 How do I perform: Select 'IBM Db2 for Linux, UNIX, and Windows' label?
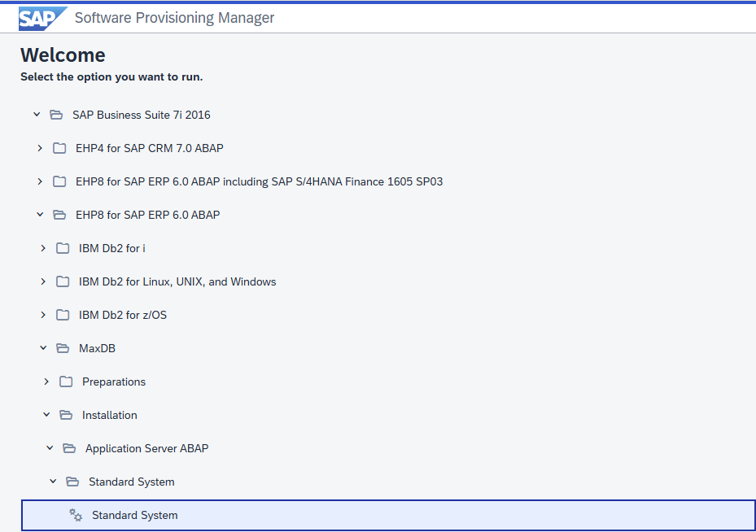pyautogui.click(x=177, y=281)
